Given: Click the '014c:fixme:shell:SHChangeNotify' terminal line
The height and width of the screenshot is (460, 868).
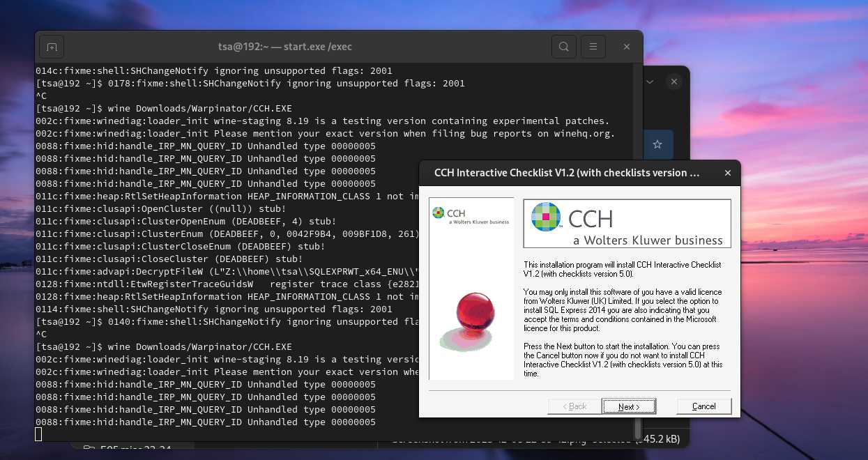Looking at the screenshot, I should pos(214,71).
